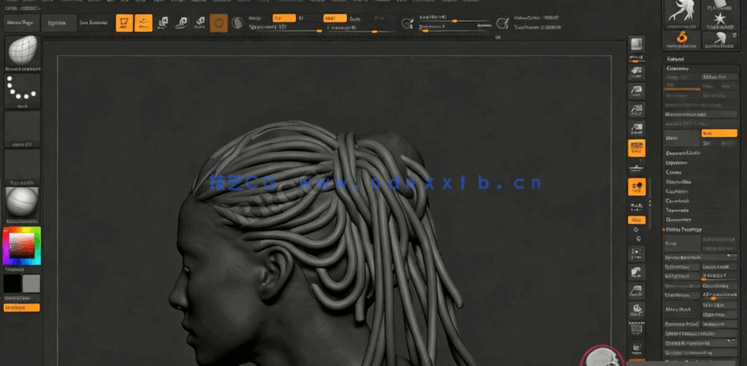Click the Gizmo 3D circular icon
This screenshot has width=747, height=366.
(x=219, y=22)
